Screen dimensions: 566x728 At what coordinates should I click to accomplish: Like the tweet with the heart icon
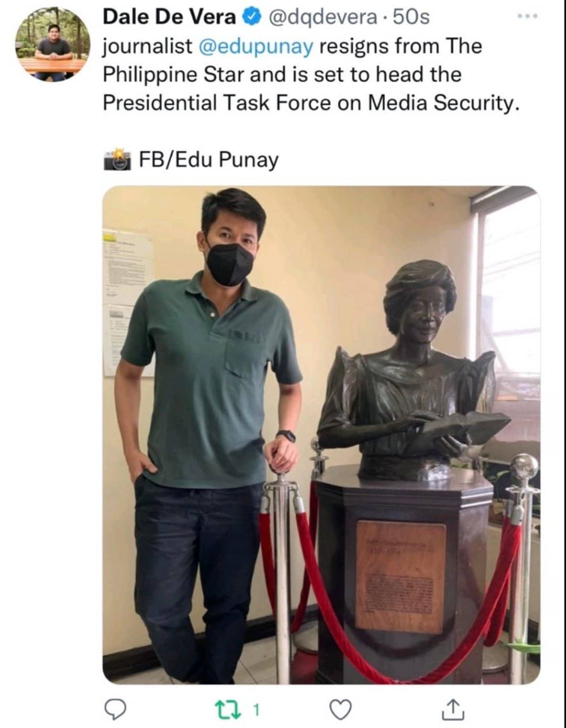[340, 710]
